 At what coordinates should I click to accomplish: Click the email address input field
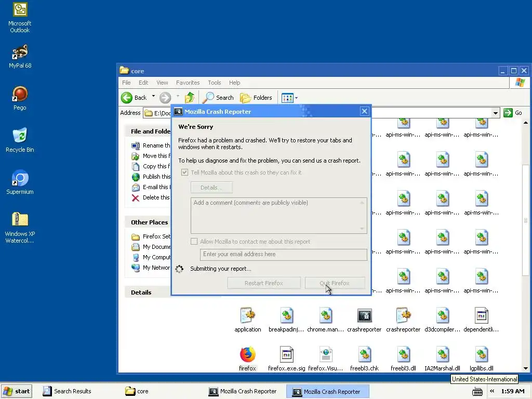point(284,255)
